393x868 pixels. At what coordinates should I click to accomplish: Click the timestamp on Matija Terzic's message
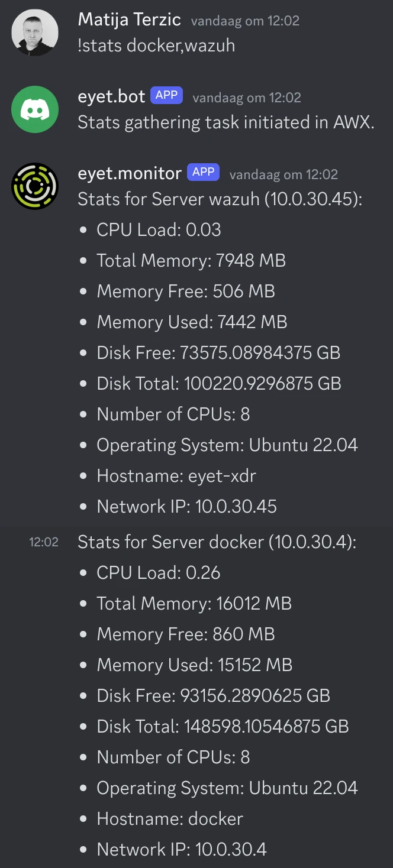[245, 21]
